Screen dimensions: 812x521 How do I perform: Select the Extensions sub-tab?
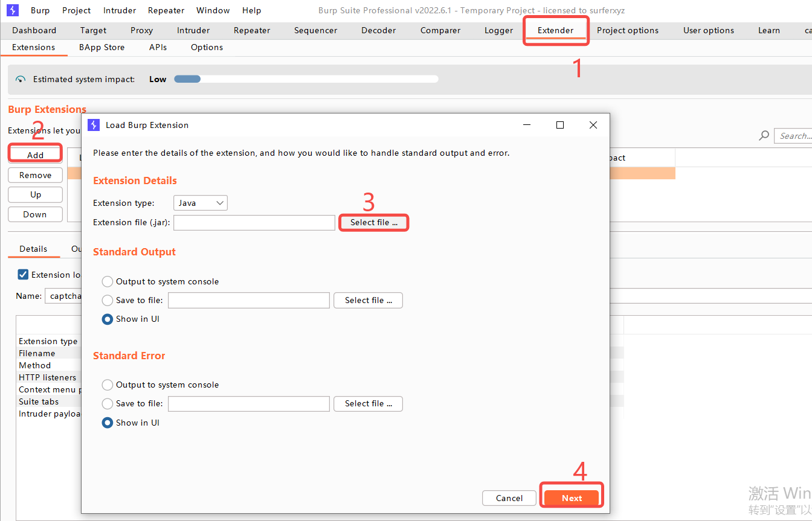34,47
